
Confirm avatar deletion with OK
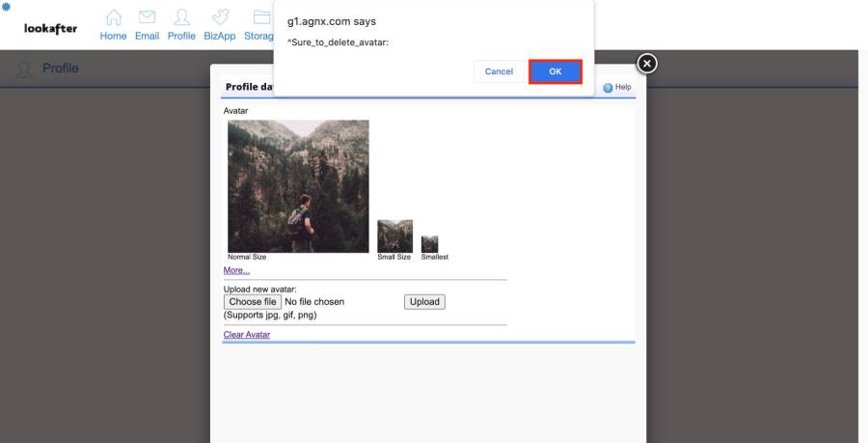coord(555,71)
